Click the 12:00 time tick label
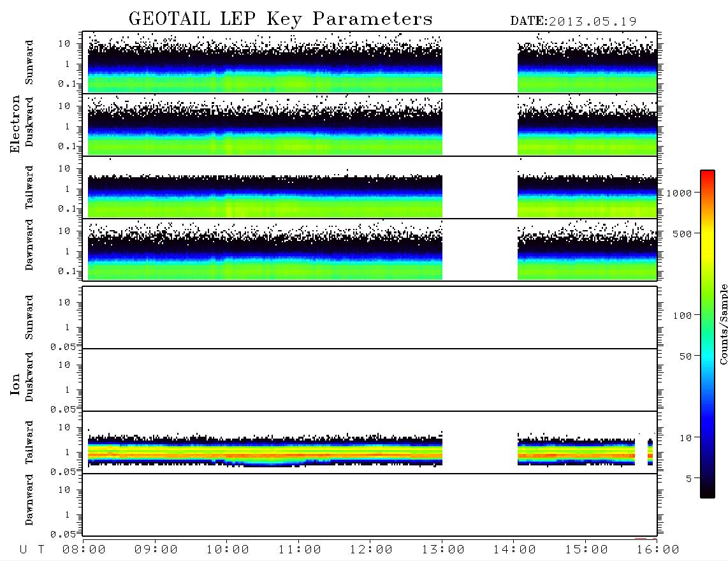 (x=371, y=550)
